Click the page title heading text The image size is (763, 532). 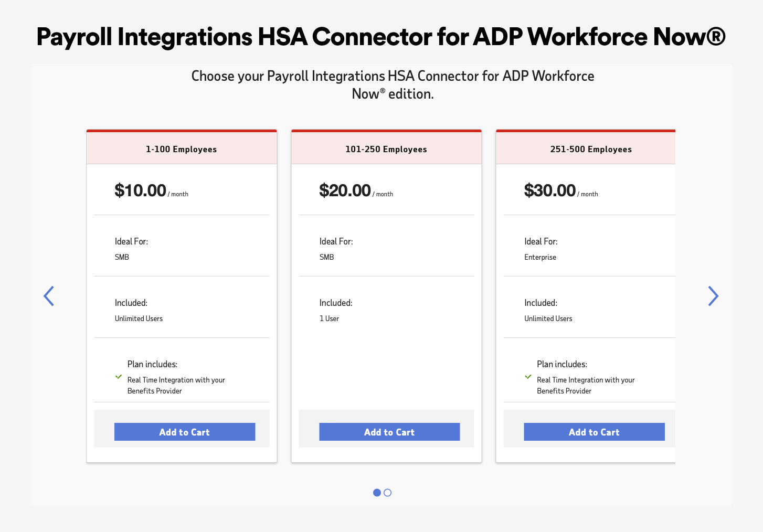381,37
